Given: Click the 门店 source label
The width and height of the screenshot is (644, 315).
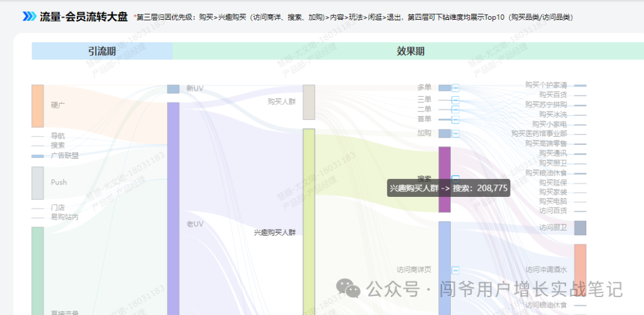Looking at the screenshot, I should click(58, 208).
